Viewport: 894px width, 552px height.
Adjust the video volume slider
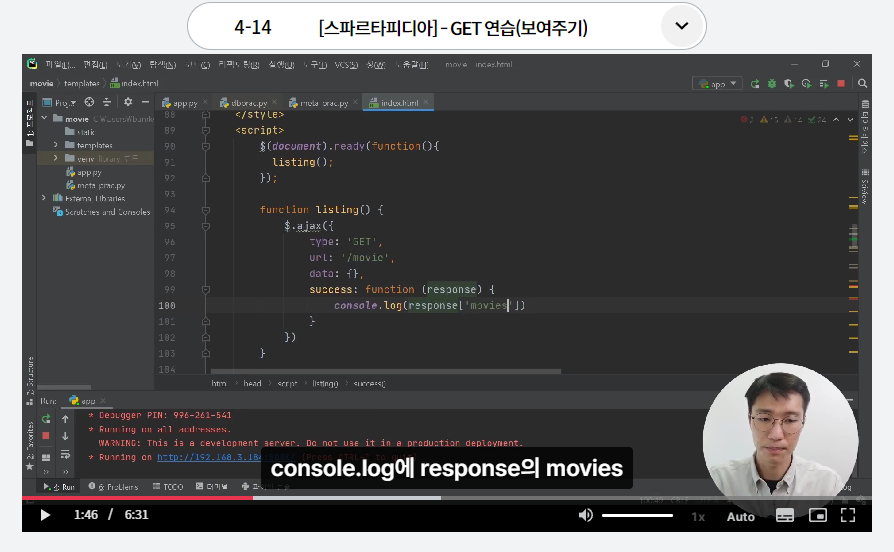(x=637, y=516)
